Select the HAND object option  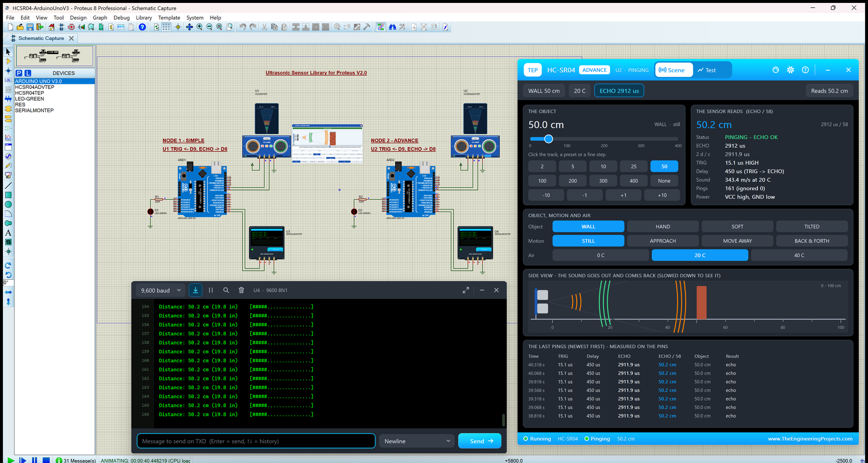coord(663,226)
